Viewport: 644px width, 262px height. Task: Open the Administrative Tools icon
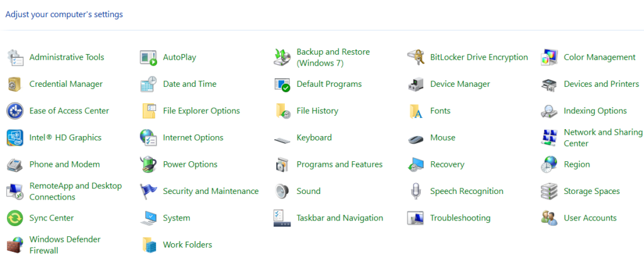[15, 57]
